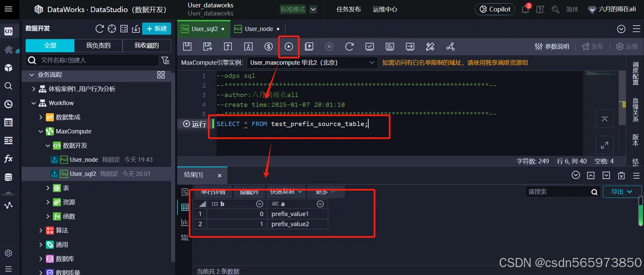Expand the 函数 folder
The height and width of the screenshot is (275, 644).
click(x=48, y=216)
